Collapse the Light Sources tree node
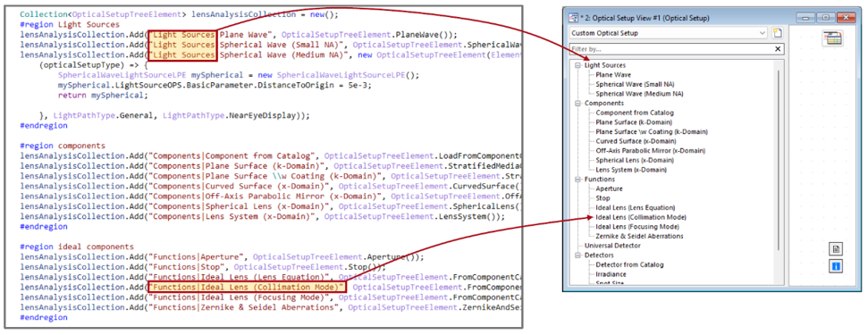The height and width of the screenshot is (335, 868). pyautogui.click(x=578, y=65)
